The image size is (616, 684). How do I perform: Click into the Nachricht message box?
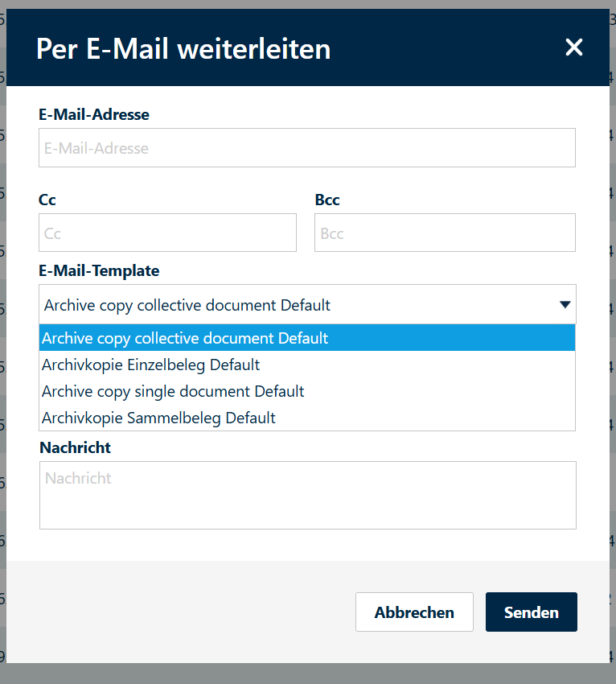[308, 493]
